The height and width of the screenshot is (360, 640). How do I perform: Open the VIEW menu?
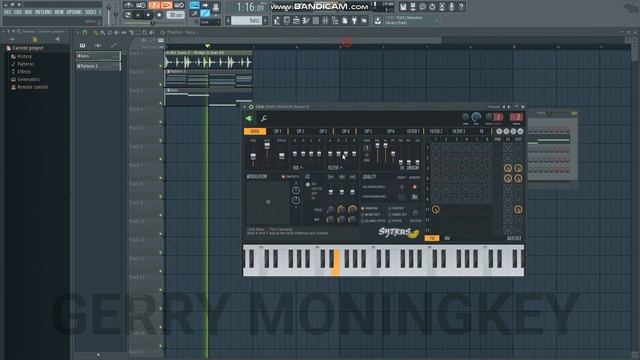point(59,12)
